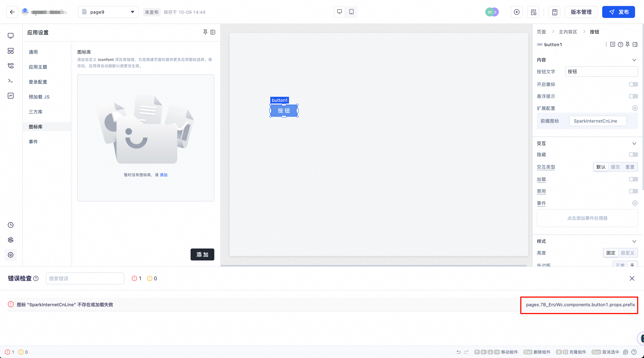The height and width of the screenshot is (358, 644).
Task: Toggle the 禁用 switch
Action: [x=633, y=191]
